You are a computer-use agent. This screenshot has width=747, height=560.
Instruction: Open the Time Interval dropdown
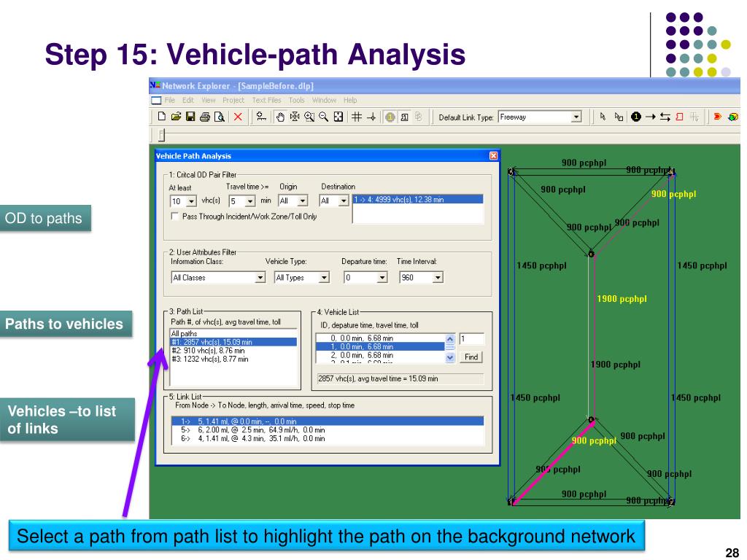tap(438, 278)
